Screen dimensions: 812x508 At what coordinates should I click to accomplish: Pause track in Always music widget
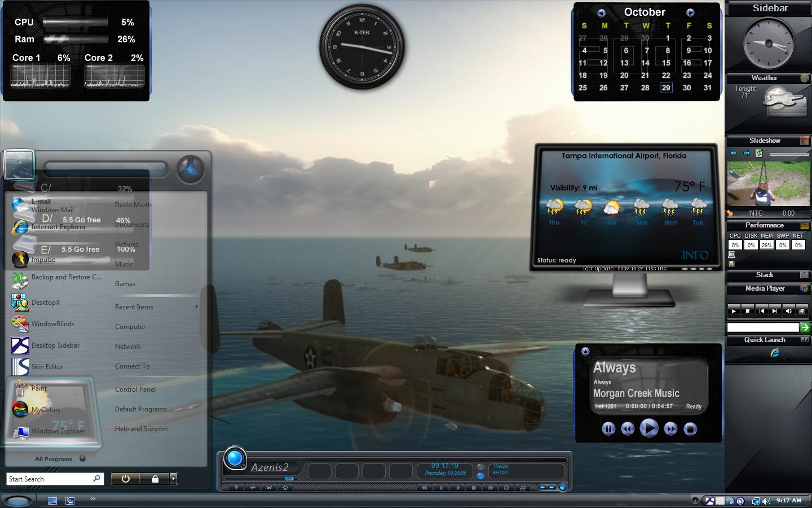click(x=608, y=429)
